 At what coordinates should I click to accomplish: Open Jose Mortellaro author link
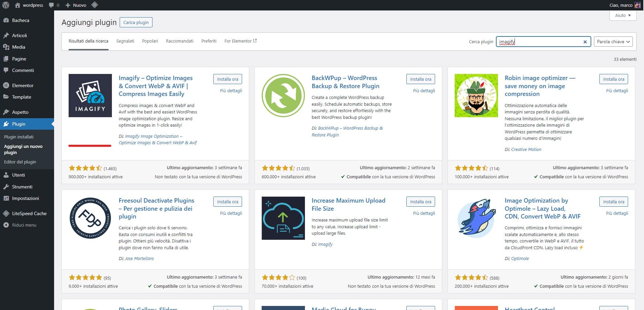(139, 258)
